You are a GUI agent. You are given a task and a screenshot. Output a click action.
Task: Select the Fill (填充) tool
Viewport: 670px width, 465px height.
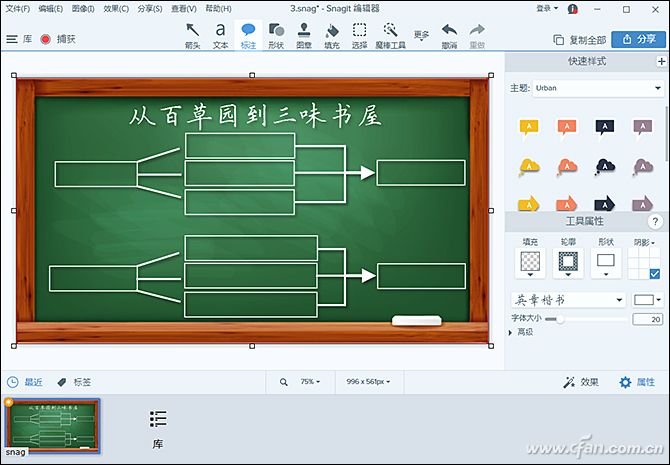point(332,36)
